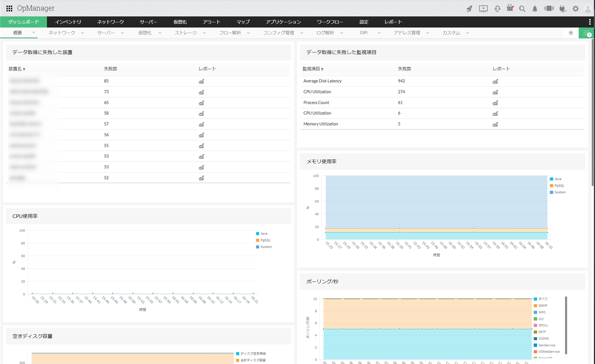Expand the ストレージ dashboard dropdown arrow
Image resolution: width=595 pixels, height=364 pixels.
(204, 33)
